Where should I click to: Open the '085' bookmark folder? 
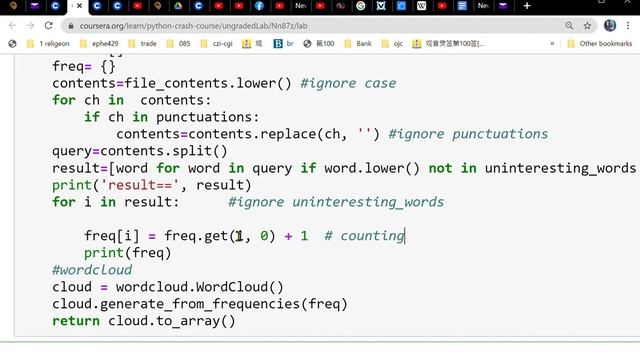click(x=178, y=44)
